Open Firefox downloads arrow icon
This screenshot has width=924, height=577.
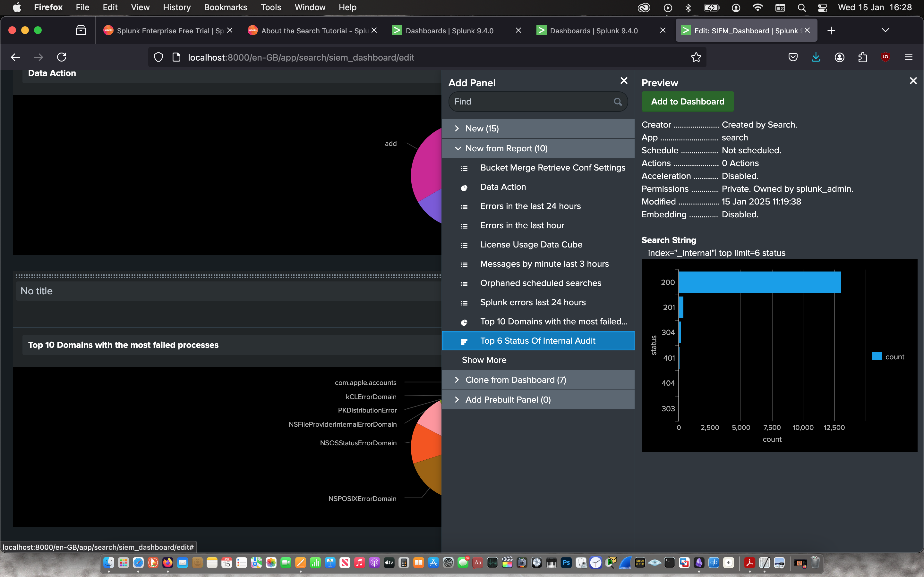816,57
